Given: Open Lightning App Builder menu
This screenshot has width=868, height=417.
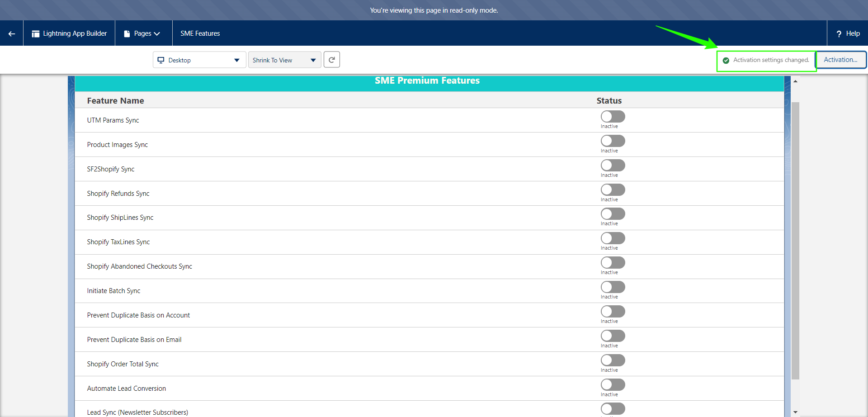Looking at the screenshot, I should tap(69, 33).
